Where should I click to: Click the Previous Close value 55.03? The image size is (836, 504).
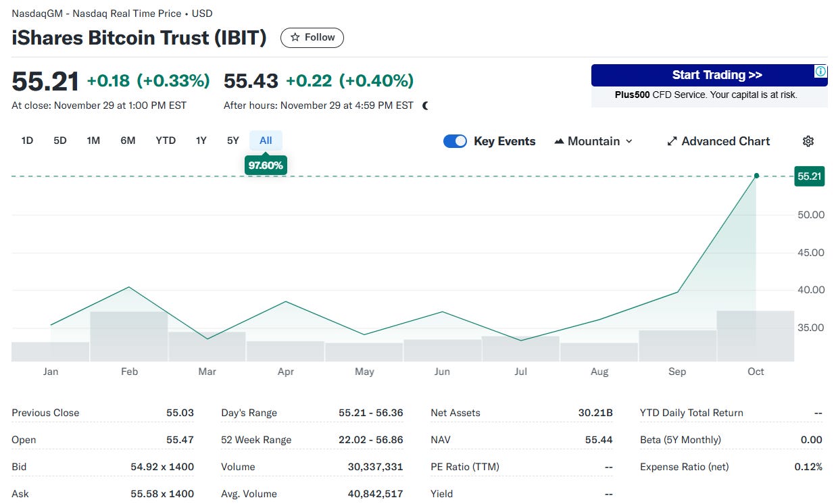180,413
